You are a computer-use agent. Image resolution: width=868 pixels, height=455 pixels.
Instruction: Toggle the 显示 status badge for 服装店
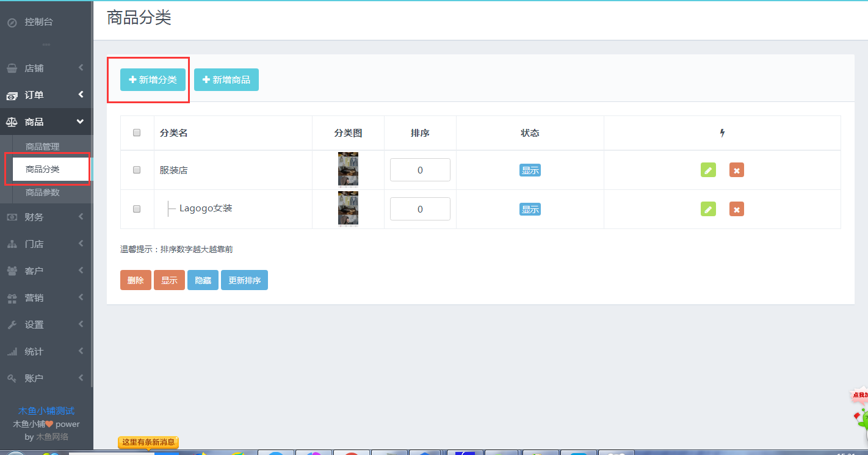tap(530, 170)
